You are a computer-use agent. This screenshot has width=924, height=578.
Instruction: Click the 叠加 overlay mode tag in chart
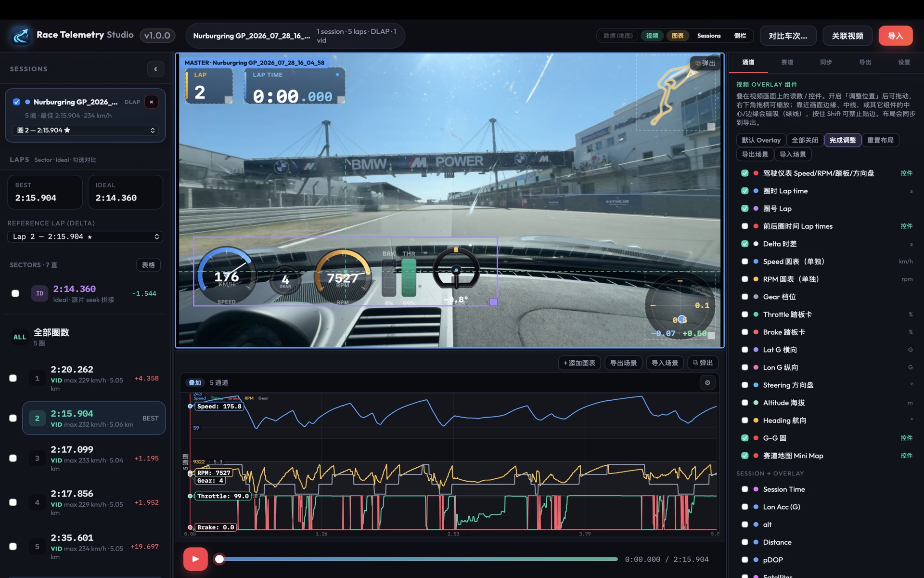click(x=194, y=382)
